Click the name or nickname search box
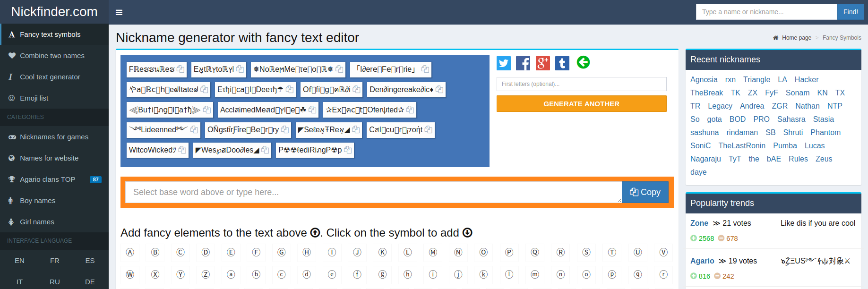 (766, 12)
